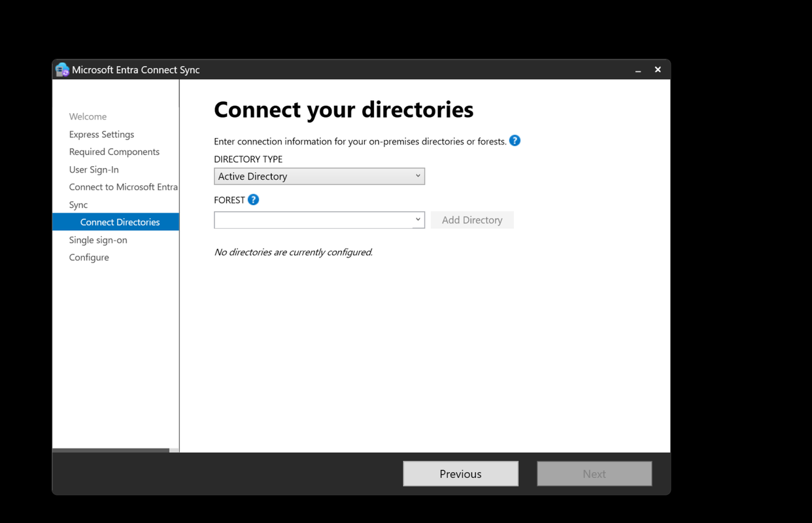The width and height of the screenshot is (812, 523).
Task: Minimize the Entra Connect Sync window
Action: click(x=638, y=70)
